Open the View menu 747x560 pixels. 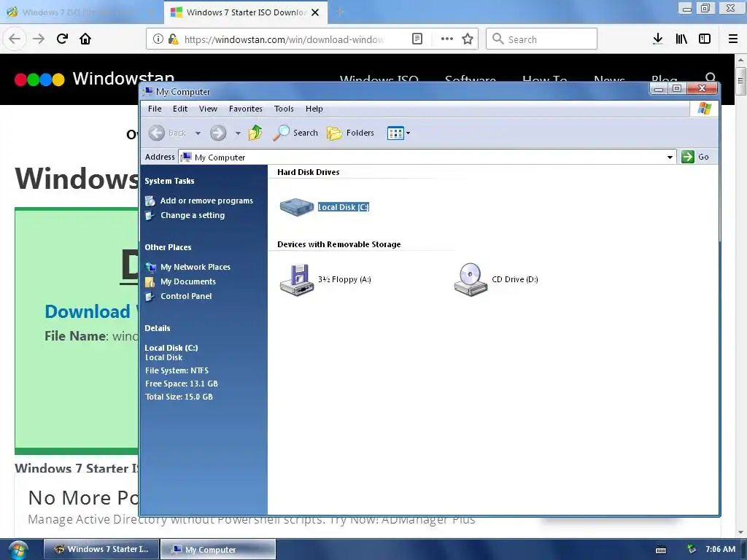[208, 109]
